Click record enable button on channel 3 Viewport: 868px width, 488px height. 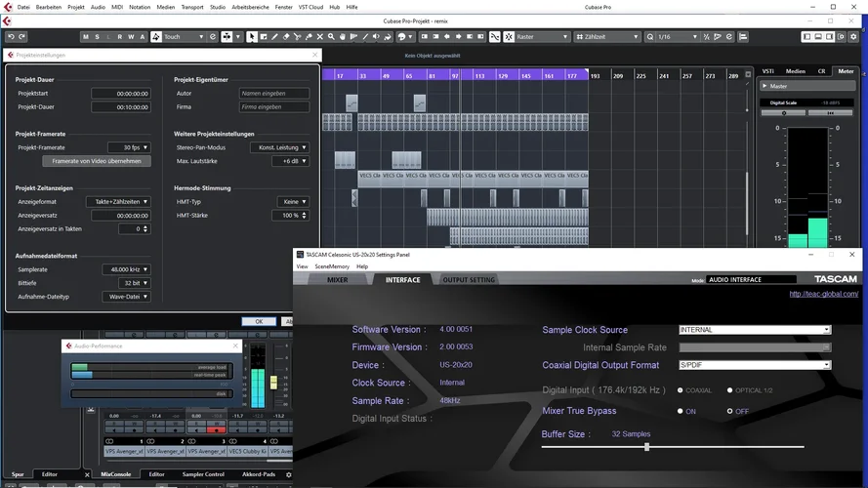(216, 429)
